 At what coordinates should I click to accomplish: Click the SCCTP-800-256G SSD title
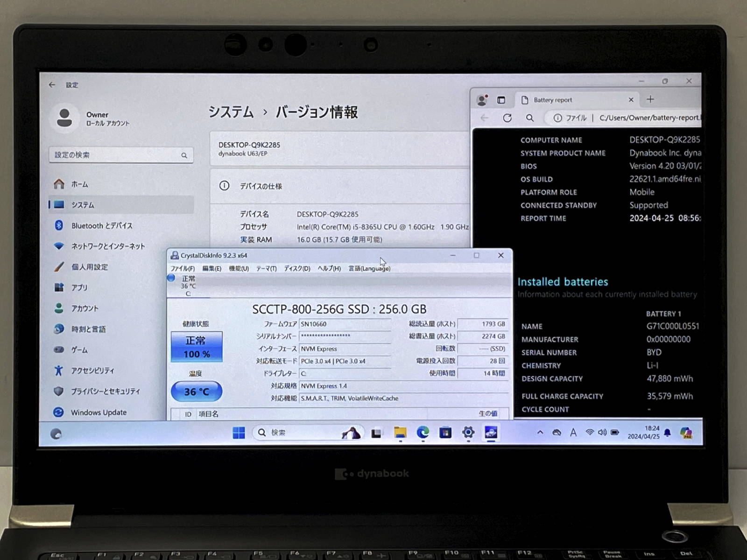[339, 309]
